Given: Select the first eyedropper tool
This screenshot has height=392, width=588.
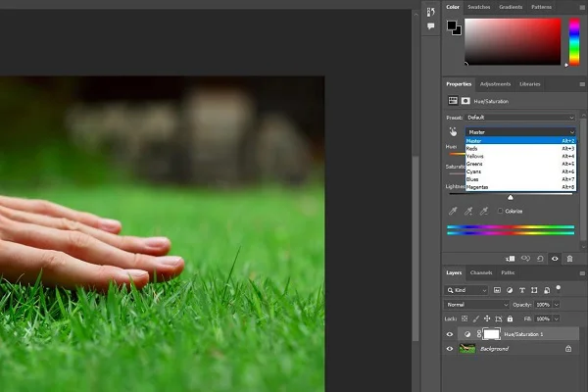Looking at the screenshot, I should click(453, 212).
